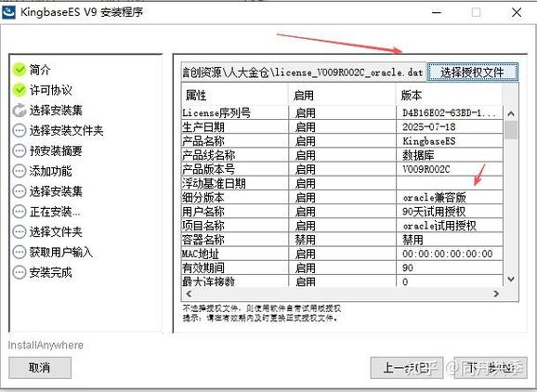
Task: Click the V009R002C version value
Action: pos(426,169)
